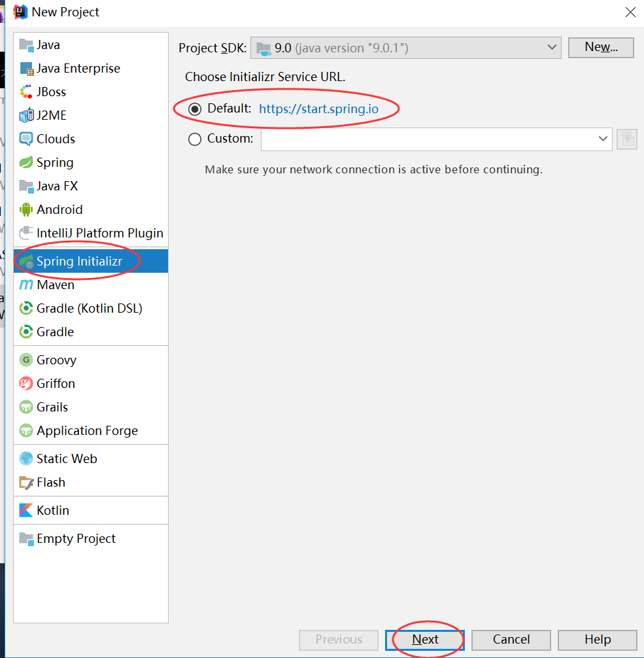The width and height of the screenshot is (644, 658).
Task: Select Android label in list
Action: [59, 209]
